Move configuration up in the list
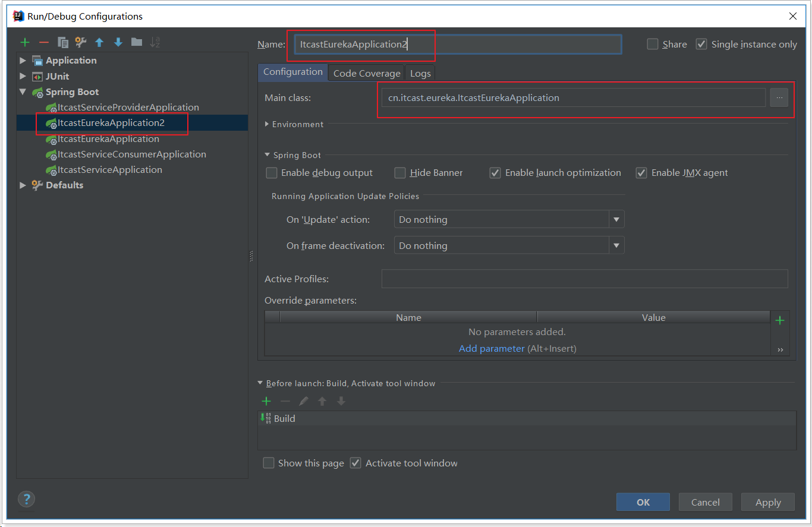Viewport: 812px width, 527px height. click(x=99, y=42)
